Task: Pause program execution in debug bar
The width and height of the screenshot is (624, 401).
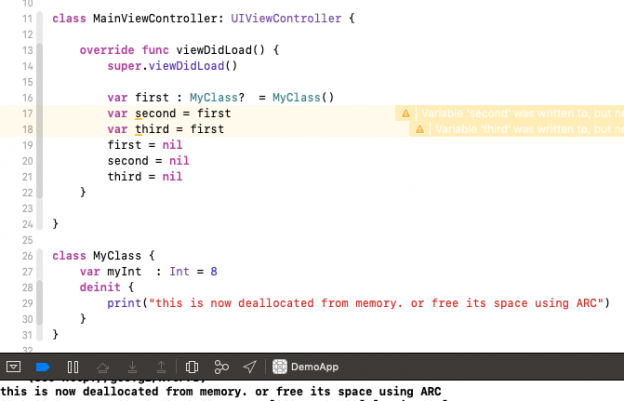Action: tap(73, 367)
